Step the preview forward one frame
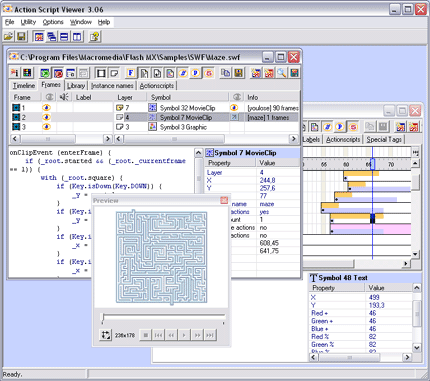 point(197,335)
